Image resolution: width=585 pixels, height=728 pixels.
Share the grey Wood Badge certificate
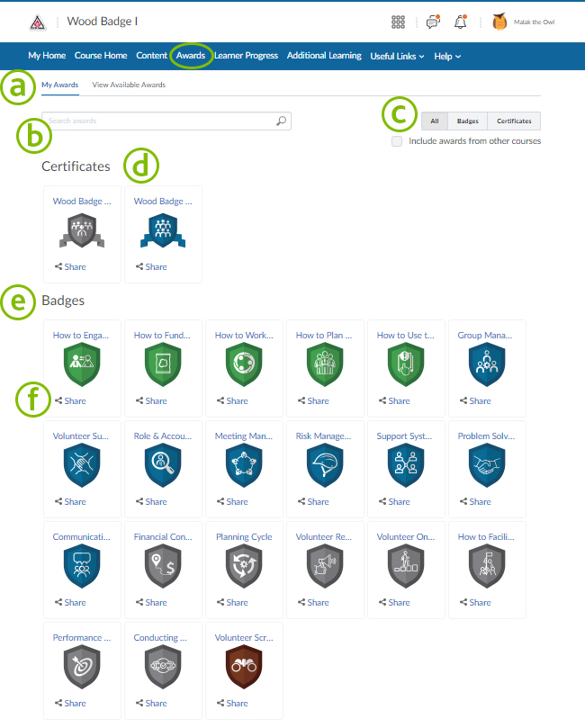70,267
